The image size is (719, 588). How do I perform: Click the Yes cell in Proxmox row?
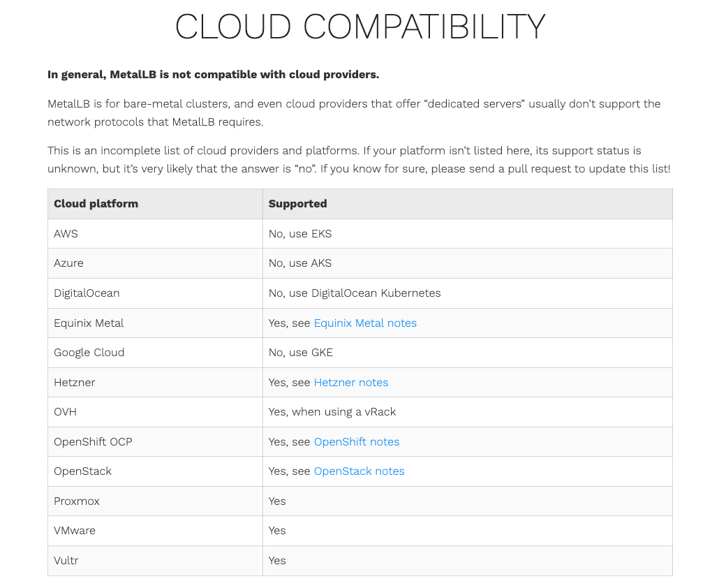[x=467, y=501]
